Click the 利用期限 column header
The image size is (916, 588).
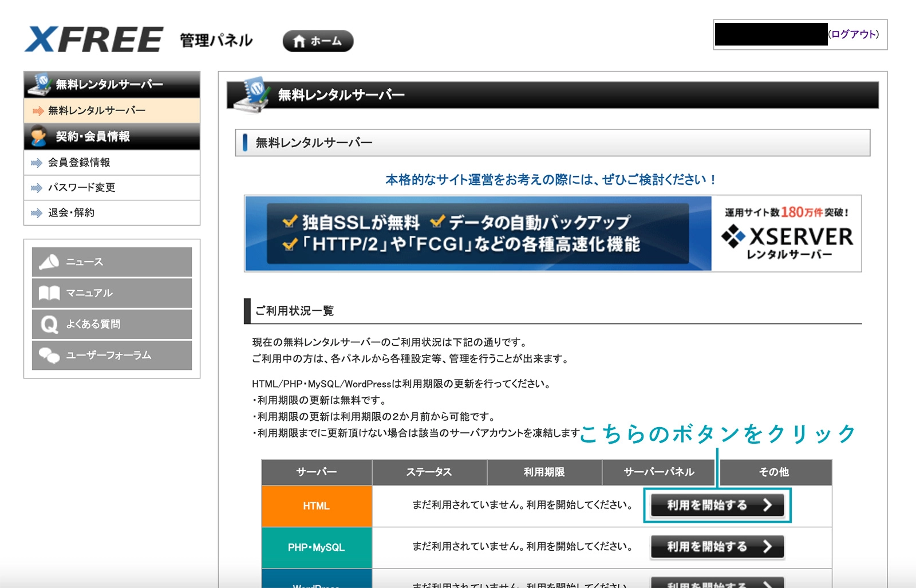[544, 472]
